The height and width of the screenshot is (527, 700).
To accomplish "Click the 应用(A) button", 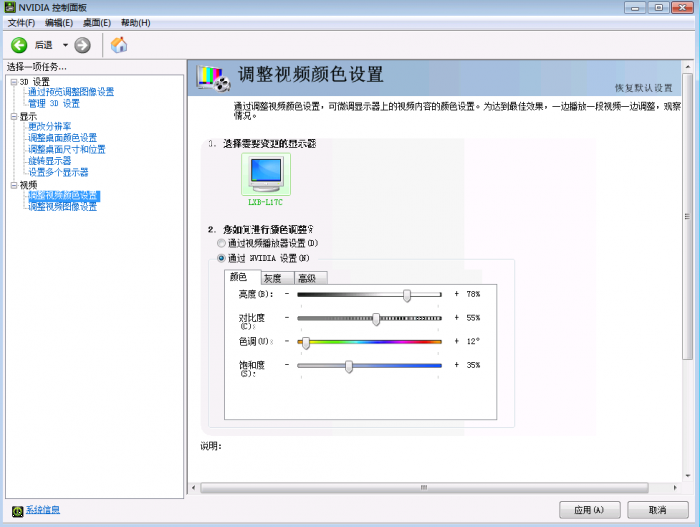I will click(590, 510).
